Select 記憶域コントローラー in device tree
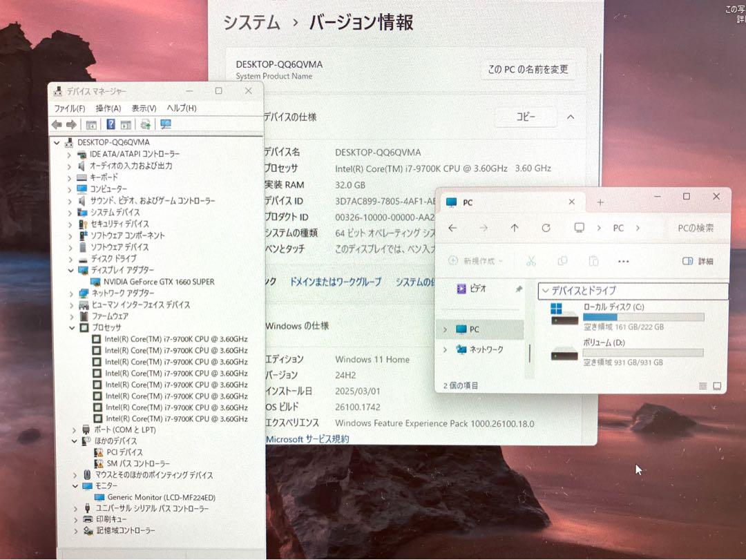Image resolution: width=746 pixels, height=560 pixels. click(126, 530)
